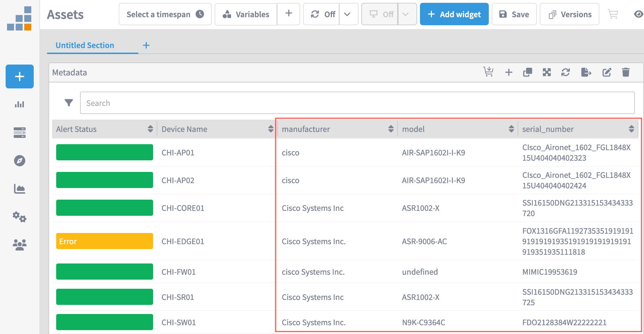Open fullscreen view of the Metadata widget
644x334 pixels.
pyautogui.click(x=546, y=72)
